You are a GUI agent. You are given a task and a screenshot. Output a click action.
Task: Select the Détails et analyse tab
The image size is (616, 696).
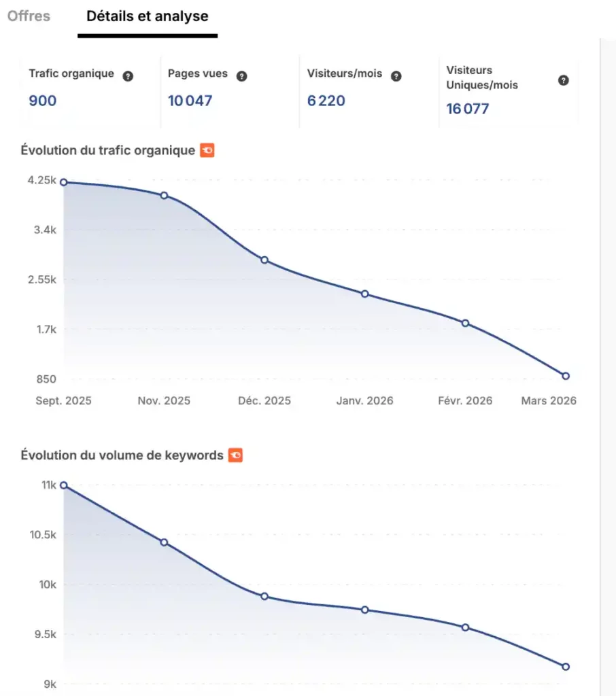click(148, 16)
